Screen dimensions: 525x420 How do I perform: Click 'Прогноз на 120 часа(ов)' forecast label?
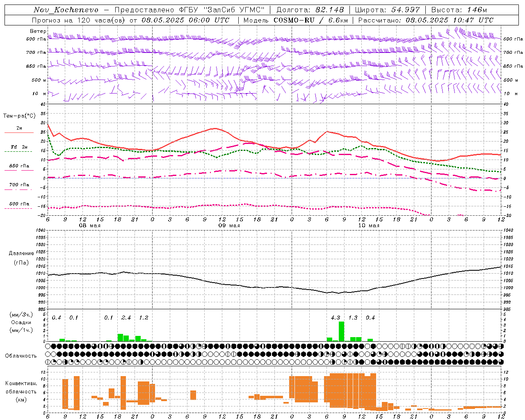pos(79,20)
